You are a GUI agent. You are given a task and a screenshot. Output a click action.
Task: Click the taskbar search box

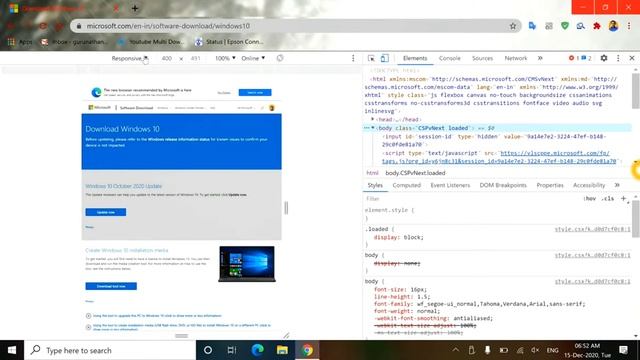110,350
